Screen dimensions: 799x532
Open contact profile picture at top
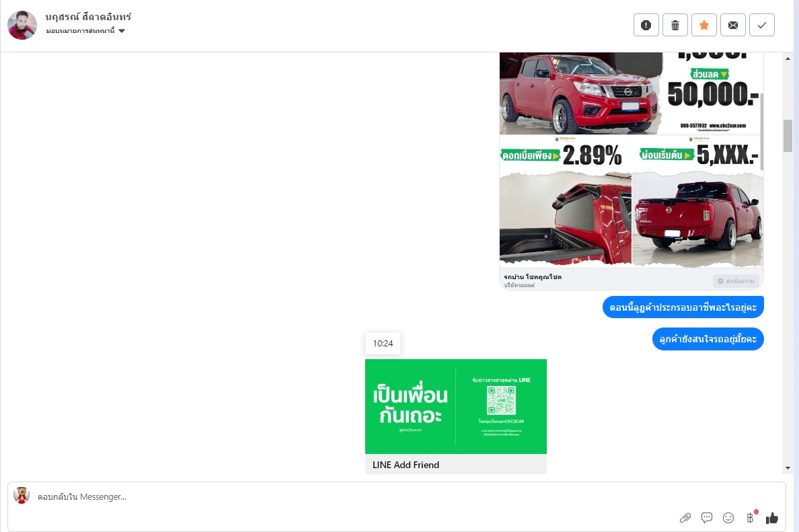click(x=22, y=25)
